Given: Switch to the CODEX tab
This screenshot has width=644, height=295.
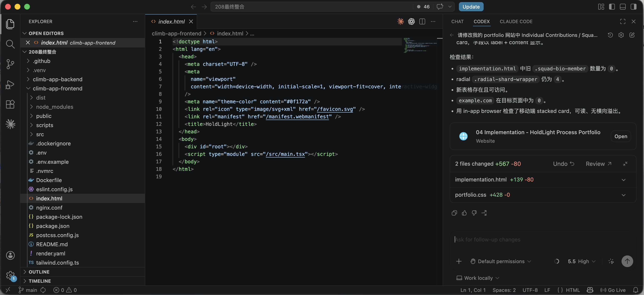Looking at the screenshot, I should 482,21.
